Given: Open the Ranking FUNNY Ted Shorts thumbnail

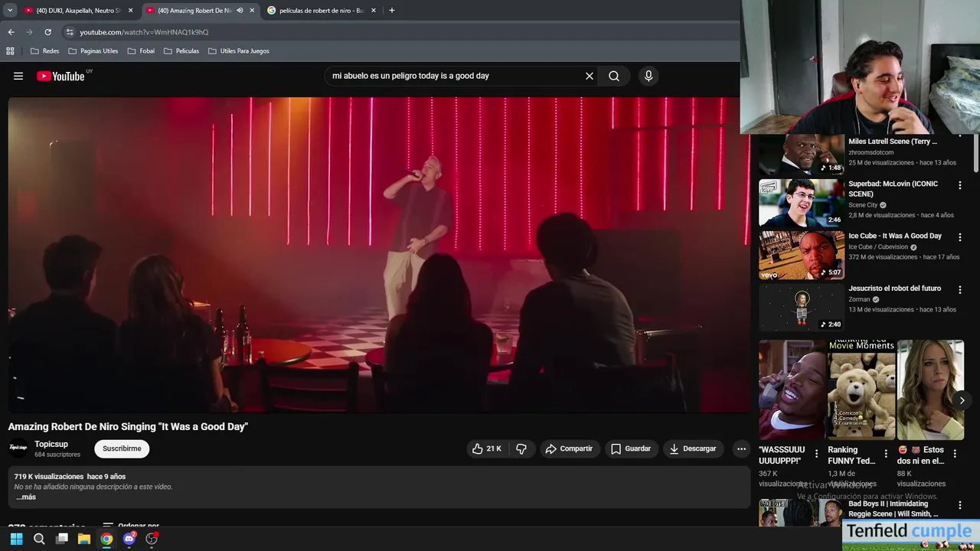Looking at the screenshot, I should [861, 390].
